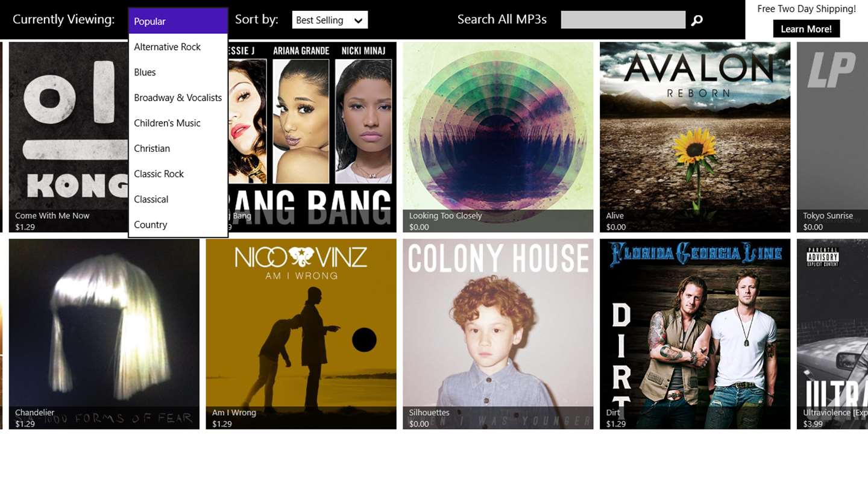868x488 pixels.
Task: Select Popular in the genre list
Action: (x=178, y=21)
